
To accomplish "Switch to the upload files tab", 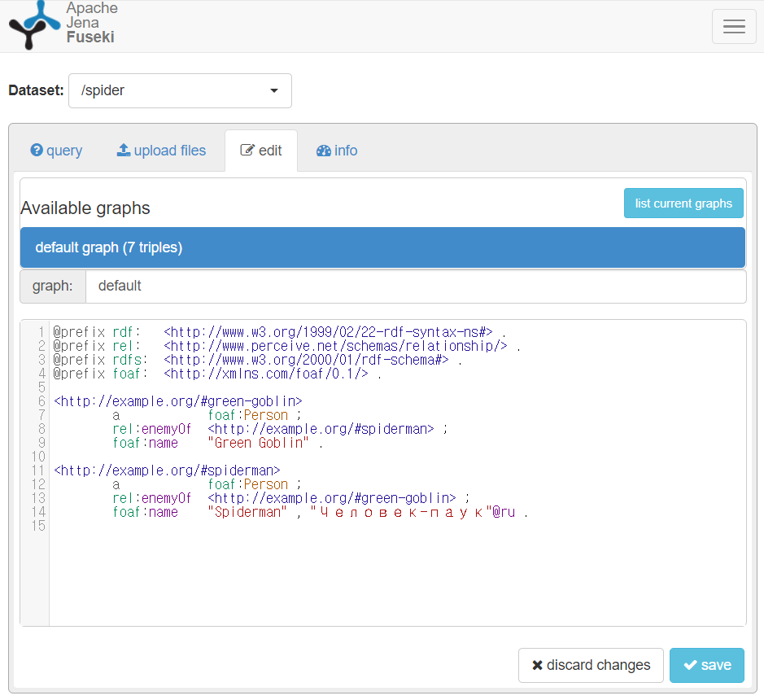I will (161, 151).
